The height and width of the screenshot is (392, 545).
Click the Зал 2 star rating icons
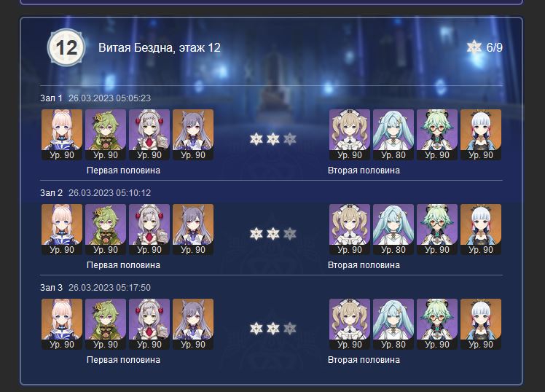(272, 234)
